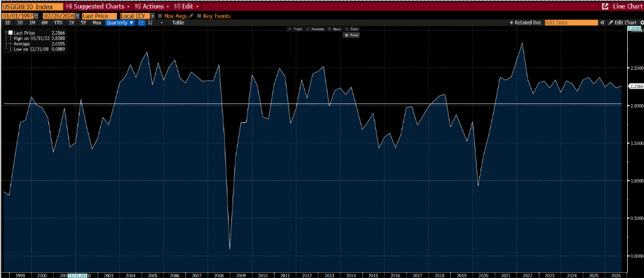The width and height of the screenshot is (644, 278).
Task: Enable the Mov Avgs checkbox
Action: coord(160,16)
